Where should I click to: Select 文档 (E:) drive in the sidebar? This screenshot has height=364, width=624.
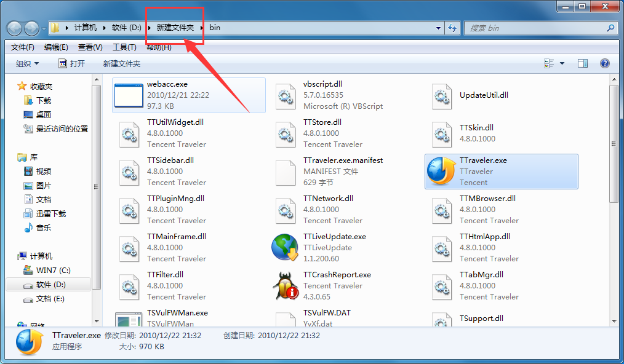[x=50, y=298]
